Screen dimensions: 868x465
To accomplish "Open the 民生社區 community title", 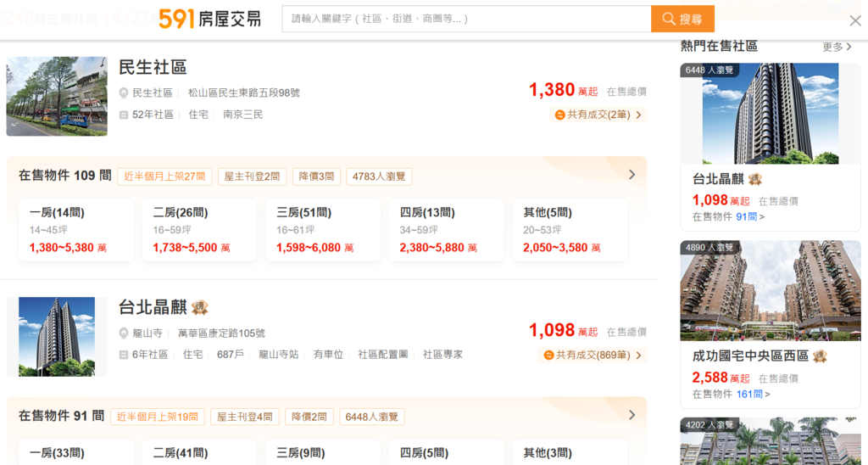I will [153, 67].
